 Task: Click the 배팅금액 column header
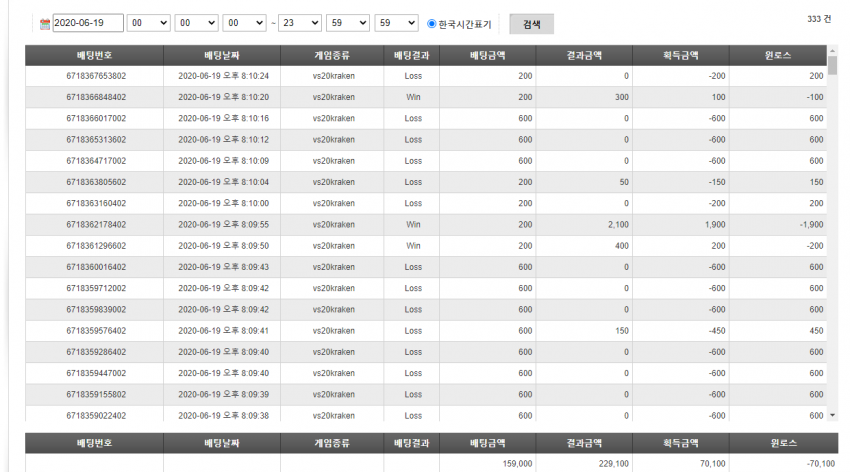click(x=487, y=55)
